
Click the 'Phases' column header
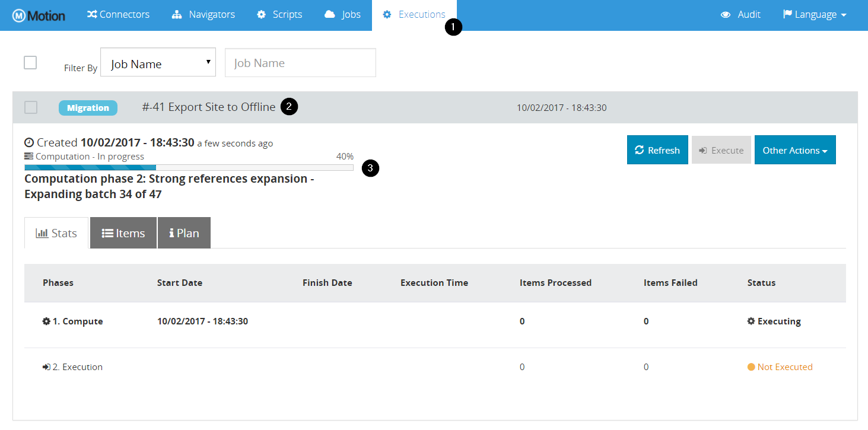click(x=58, y=283)
